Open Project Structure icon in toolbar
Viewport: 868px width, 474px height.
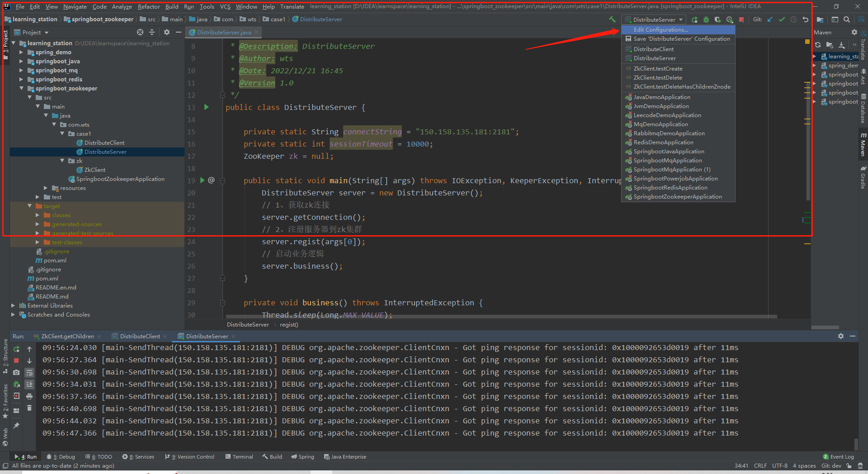click(x=820, y=19)
